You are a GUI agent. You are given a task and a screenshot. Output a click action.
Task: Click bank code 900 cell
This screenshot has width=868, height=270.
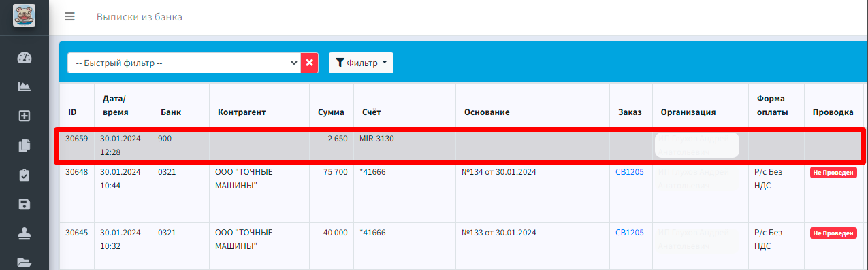coord(165,139)
